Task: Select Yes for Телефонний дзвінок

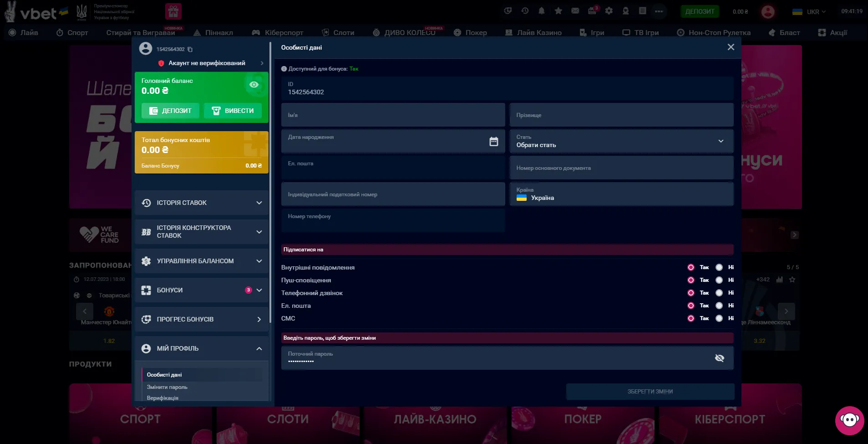Action: pos(691,293)
